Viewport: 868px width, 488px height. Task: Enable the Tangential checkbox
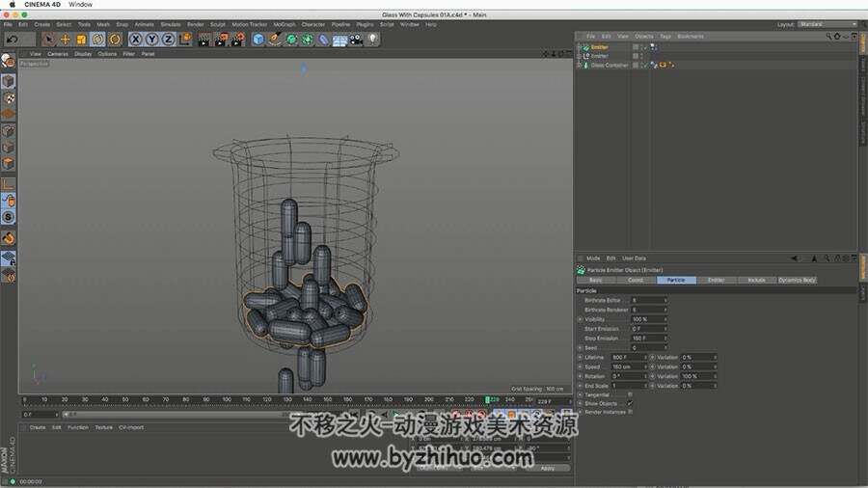(630, 394)
